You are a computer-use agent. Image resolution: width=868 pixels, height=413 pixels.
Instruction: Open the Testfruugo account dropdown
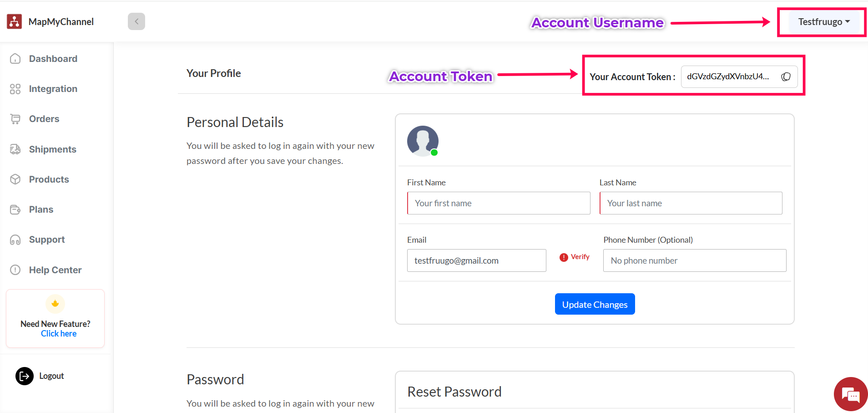pos(823,22)
